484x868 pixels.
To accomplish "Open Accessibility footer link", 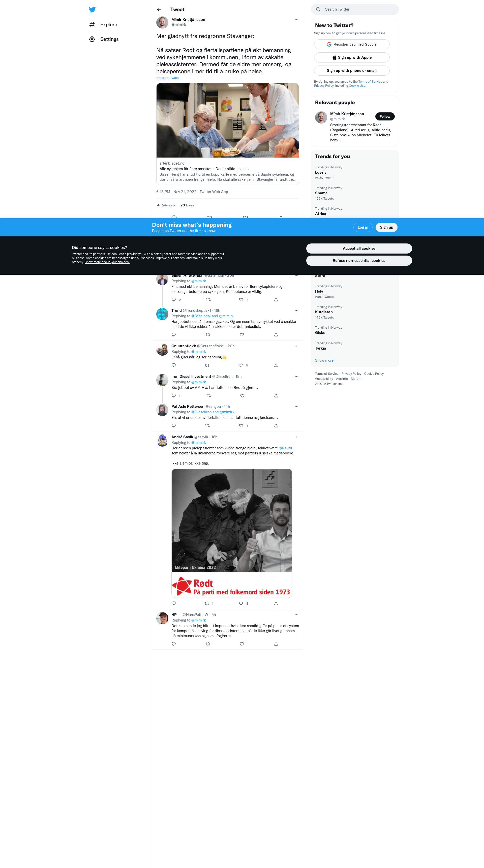I will coord(324,379).
